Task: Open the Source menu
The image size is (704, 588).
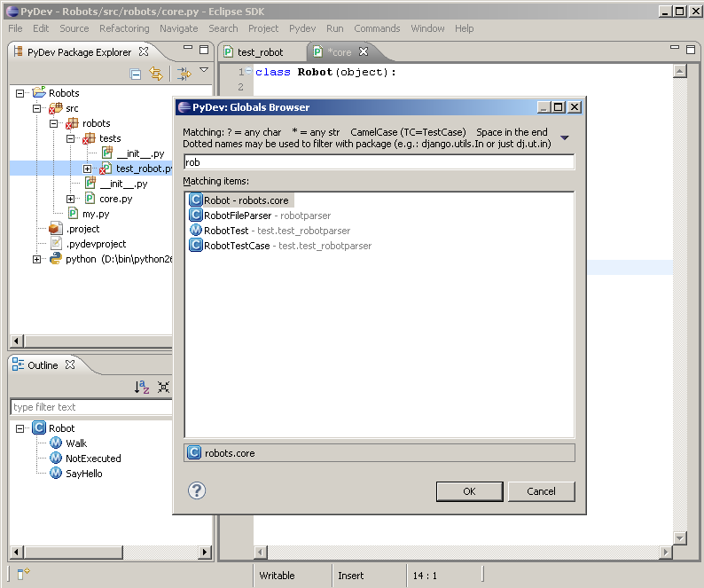Action: [74, 28]
